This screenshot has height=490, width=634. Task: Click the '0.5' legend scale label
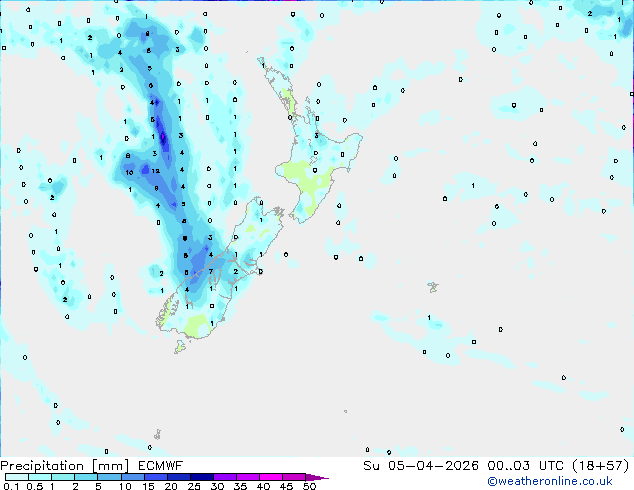(x=35, y=486)
